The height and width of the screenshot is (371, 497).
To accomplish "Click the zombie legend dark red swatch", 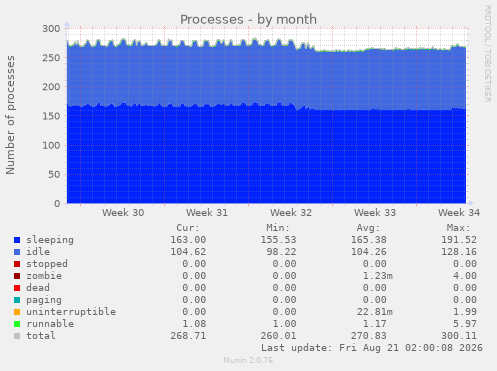I will click(x=17, y=276).
